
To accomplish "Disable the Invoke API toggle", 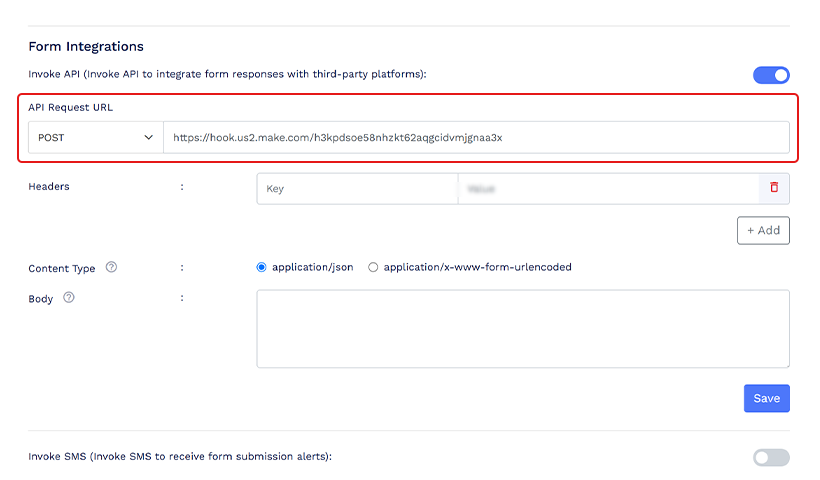I will coord(771,75).
